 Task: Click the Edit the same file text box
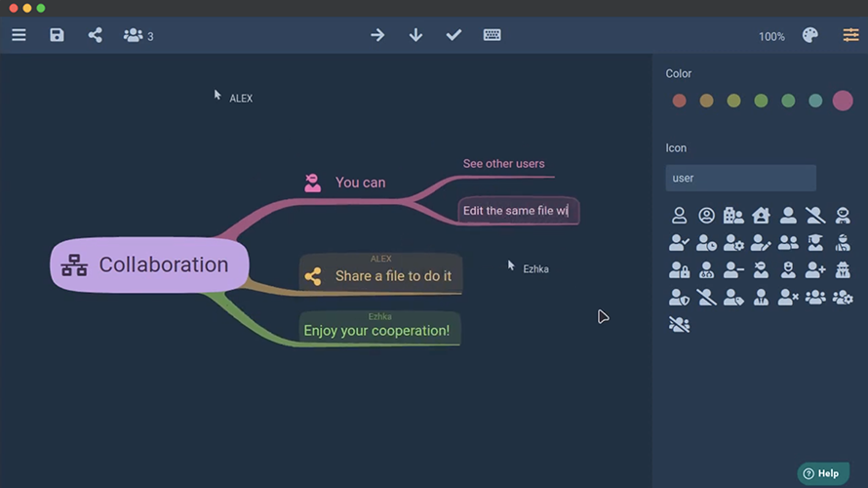pyautogui.click(x=518, y=211)
